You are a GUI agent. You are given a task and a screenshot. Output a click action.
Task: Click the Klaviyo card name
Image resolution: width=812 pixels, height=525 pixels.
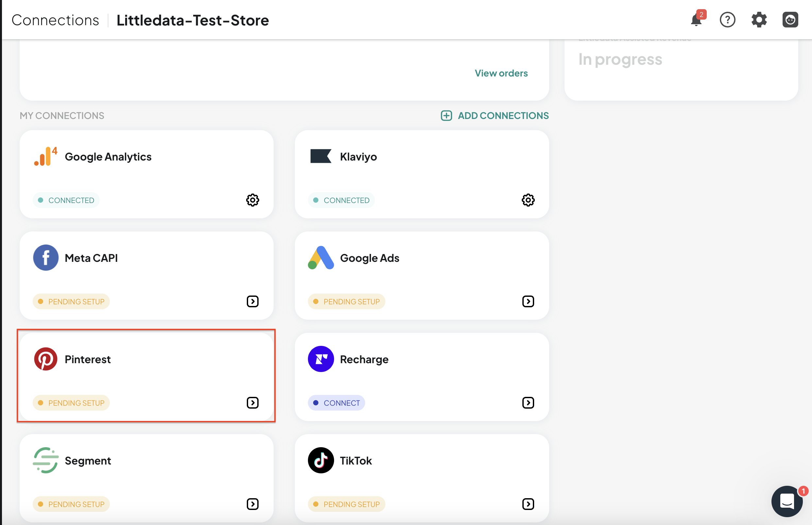coord(358,157)
